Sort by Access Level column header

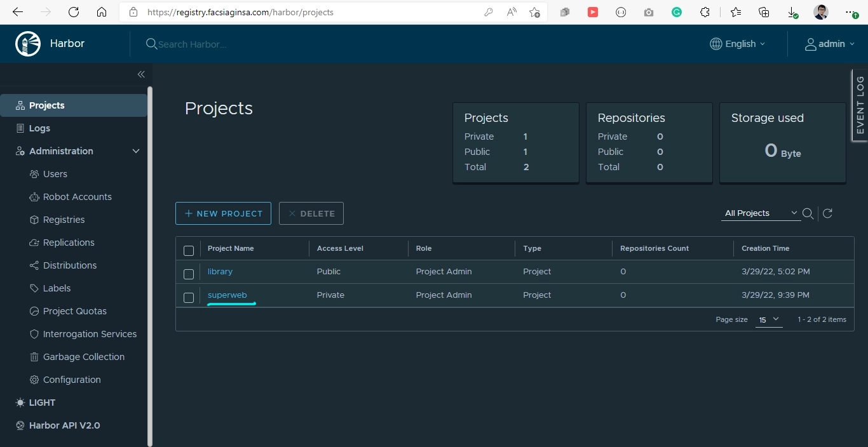(x=340, y=248)
